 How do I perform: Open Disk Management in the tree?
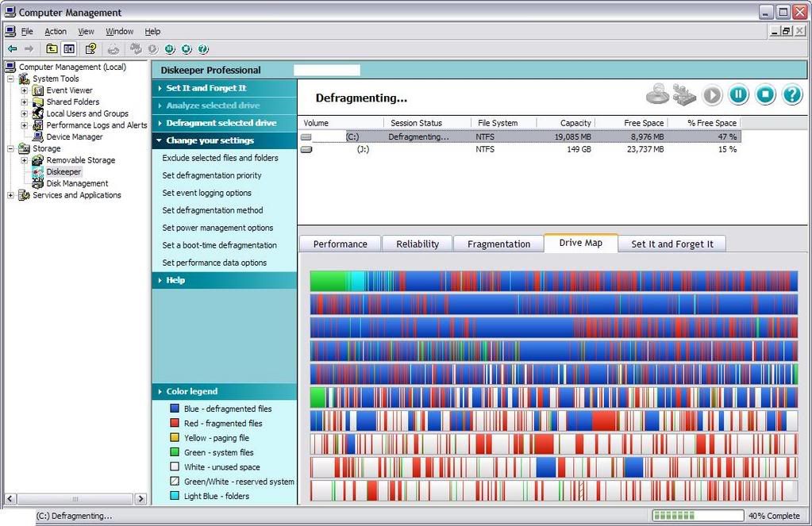[77, 183]
